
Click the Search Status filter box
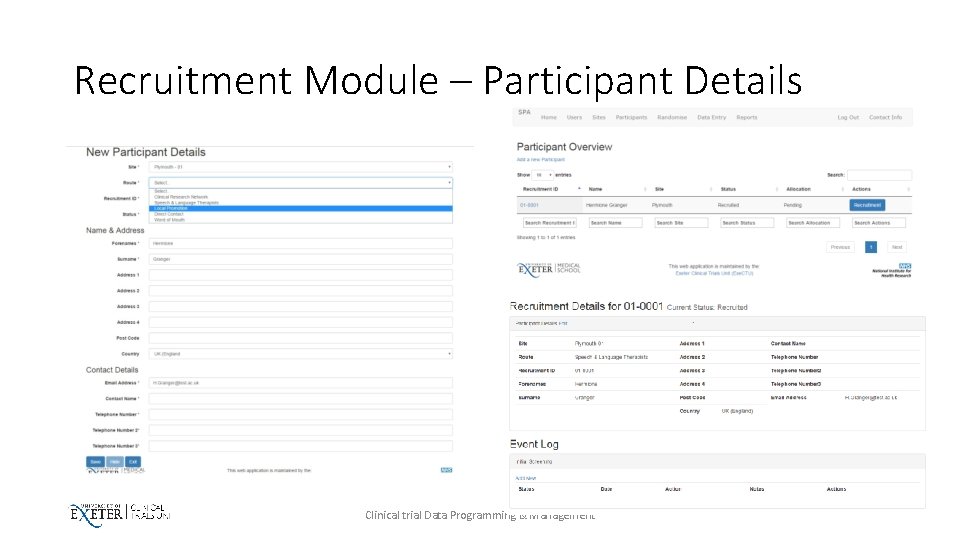click(747, 223)
